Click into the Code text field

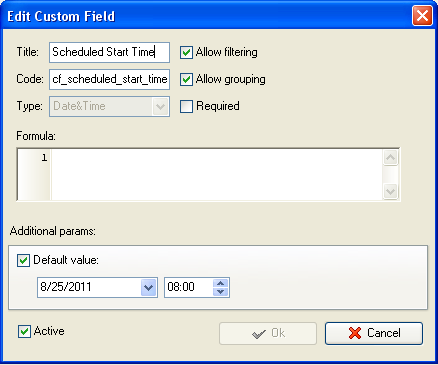pyautogui.click(x=109, y=79)
